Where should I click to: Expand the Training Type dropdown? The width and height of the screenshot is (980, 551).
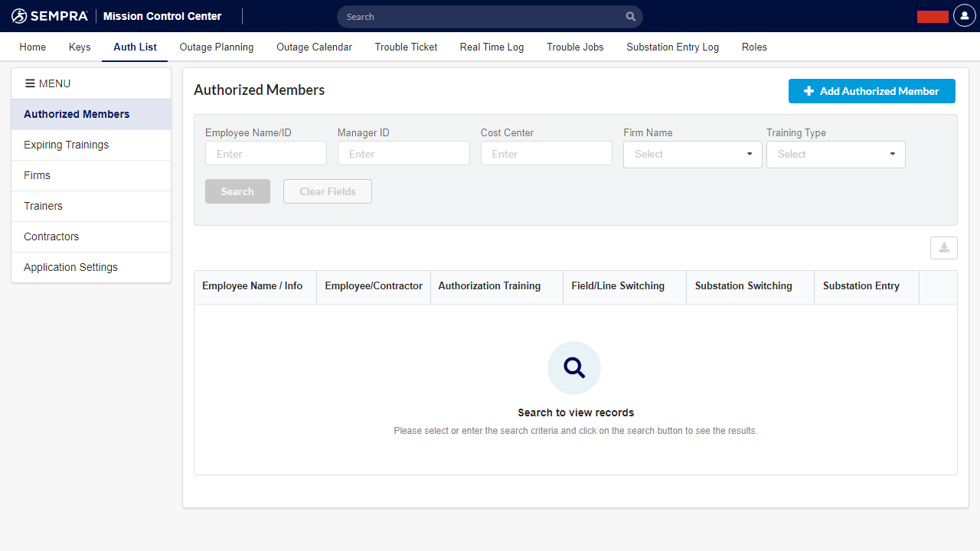coord(835,154)
